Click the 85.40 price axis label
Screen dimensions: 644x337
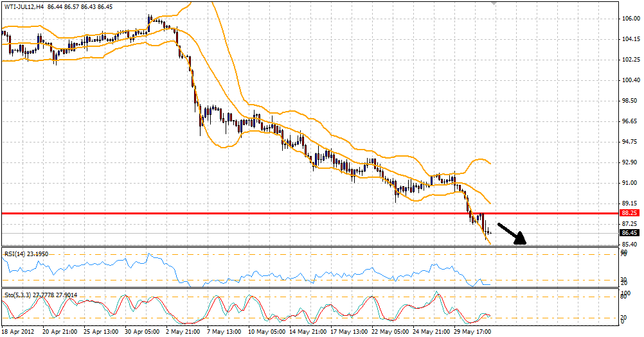pyautogui.click(x=631, y=245)
